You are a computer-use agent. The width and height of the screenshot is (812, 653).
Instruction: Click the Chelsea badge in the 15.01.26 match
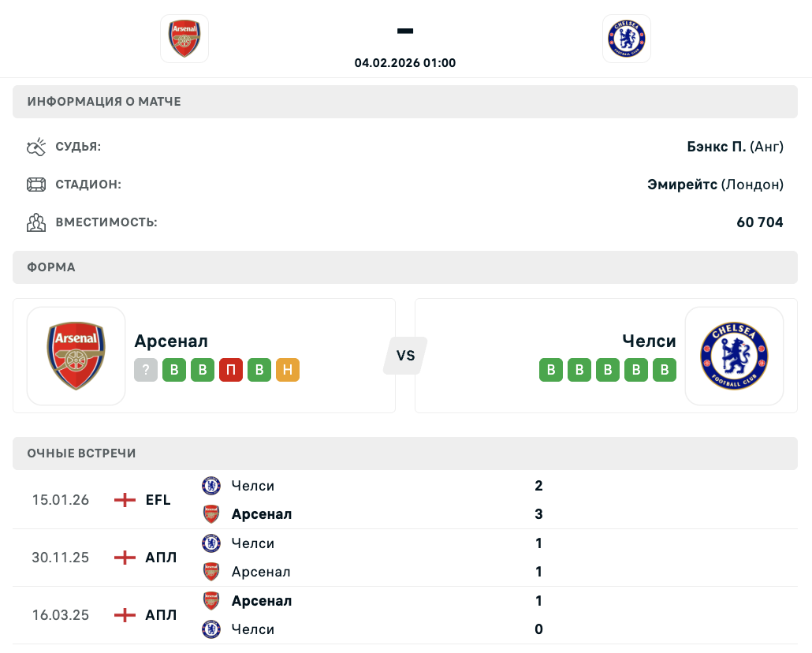211,486
